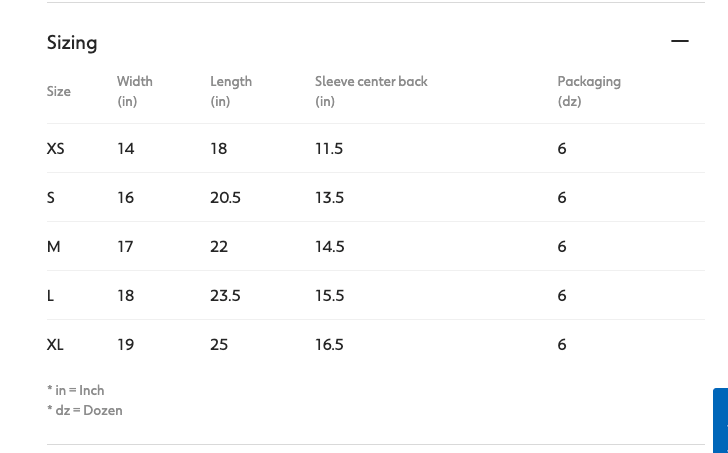
Task: Click the "dz = Dozen" footnote
Action: 85,410
